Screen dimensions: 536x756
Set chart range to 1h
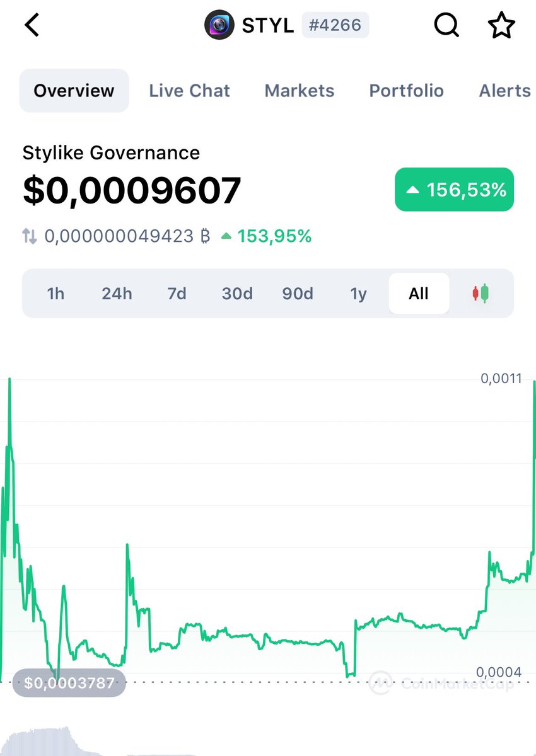[56, 294]
